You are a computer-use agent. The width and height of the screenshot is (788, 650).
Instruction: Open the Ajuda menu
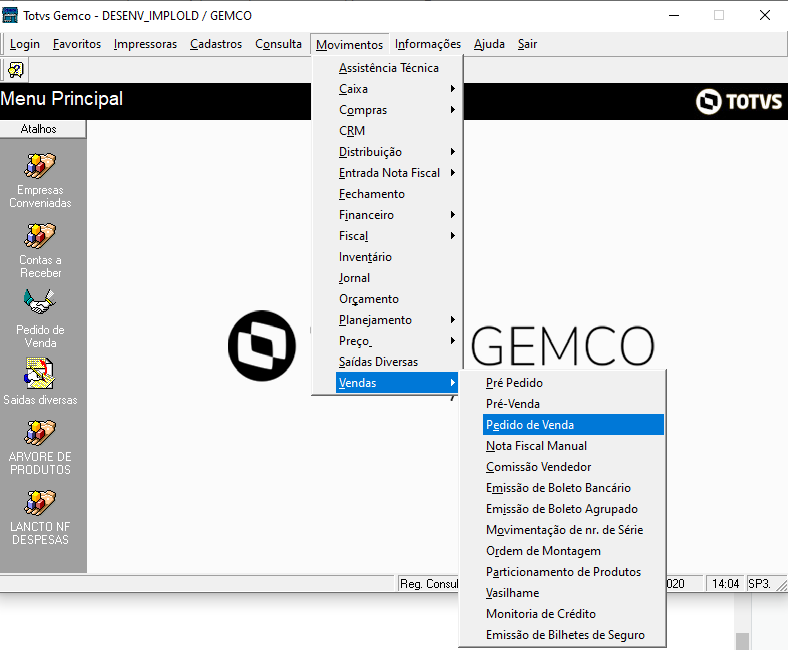[489, 44]
